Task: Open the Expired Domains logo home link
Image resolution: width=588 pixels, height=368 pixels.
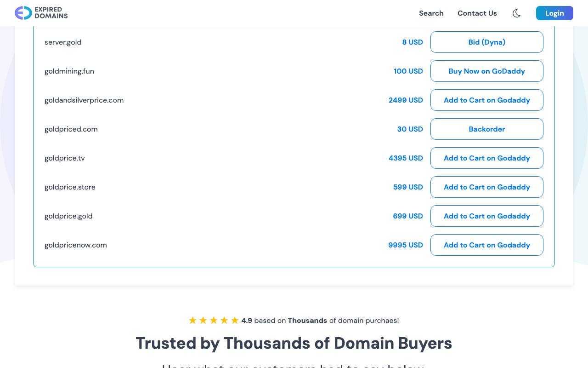Action: [41, 13]
